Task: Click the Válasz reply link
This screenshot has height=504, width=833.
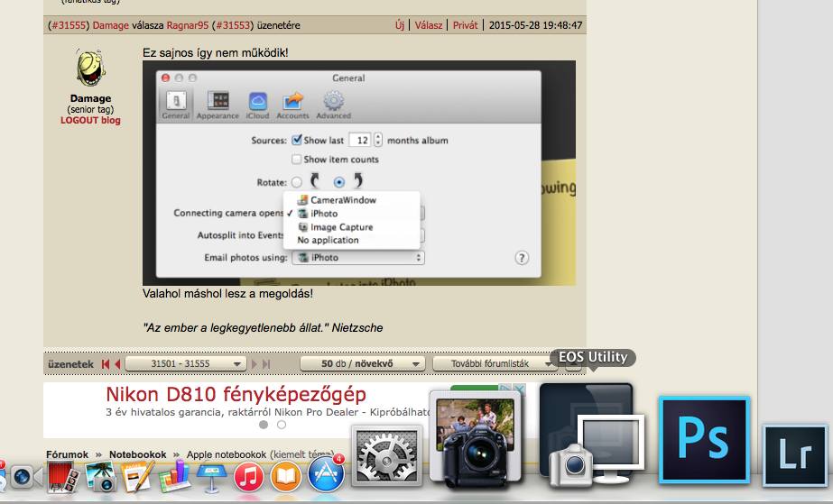Action: point(428,25)
